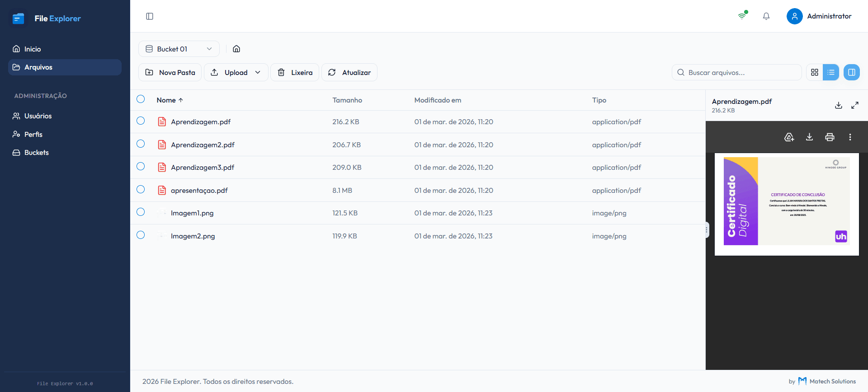Viewport: 868px width, 392px height.
Task: Toggle the select-all checkbox in the header
Action: [141, 99]
